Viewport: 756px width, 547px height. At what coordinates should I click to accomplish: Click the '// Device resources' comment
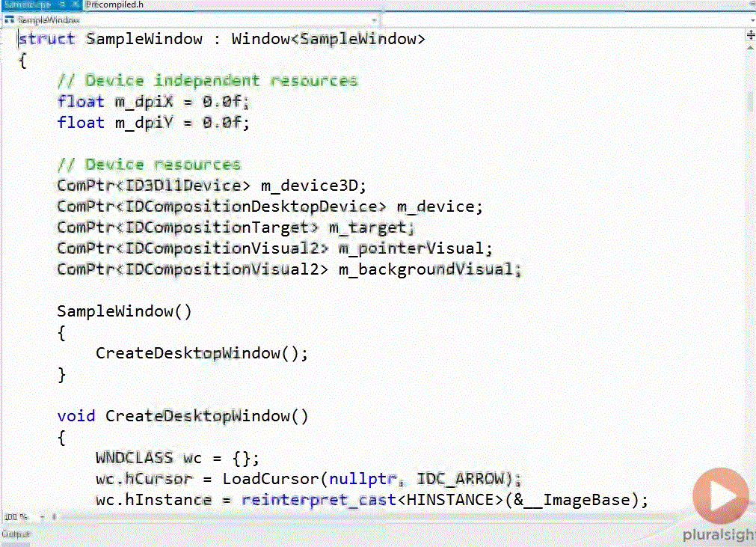click(149, 165)
